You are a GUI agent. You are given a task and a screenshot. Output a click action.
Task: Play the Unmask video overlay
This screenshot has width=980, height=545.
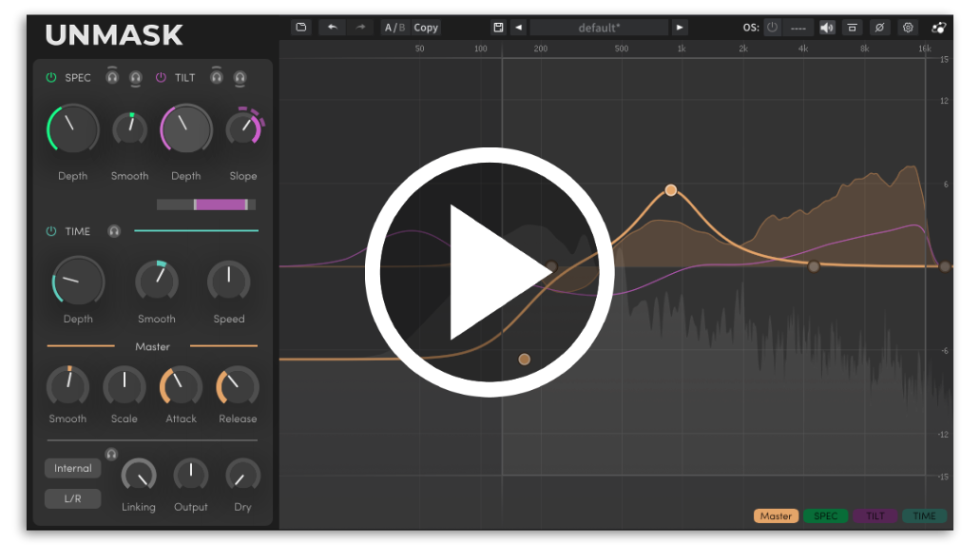pyautogui.click(x=490, y=272)
